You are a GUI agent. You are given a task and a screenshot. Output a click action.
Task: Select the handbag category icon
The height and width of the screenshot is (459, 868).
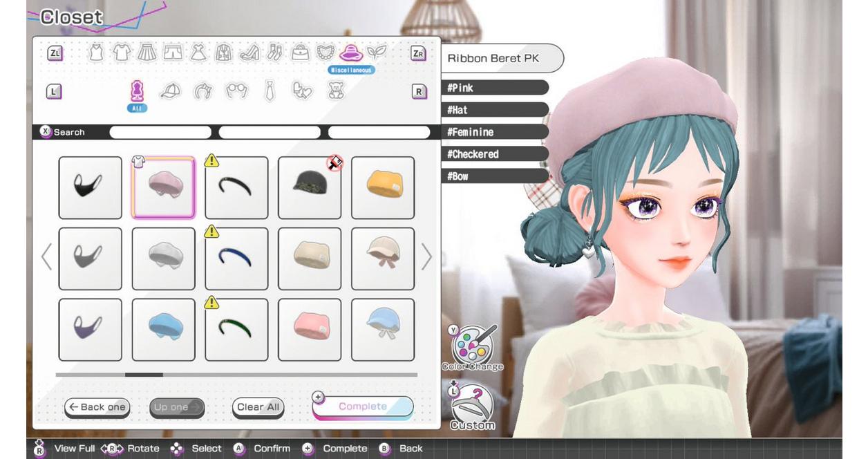coord(301,53)
